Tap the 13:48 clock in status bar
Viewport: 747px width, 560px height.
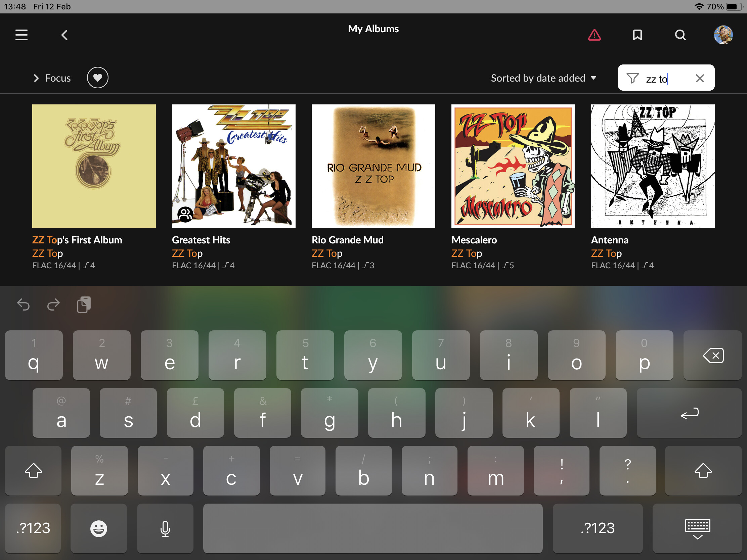coord(15,7)
